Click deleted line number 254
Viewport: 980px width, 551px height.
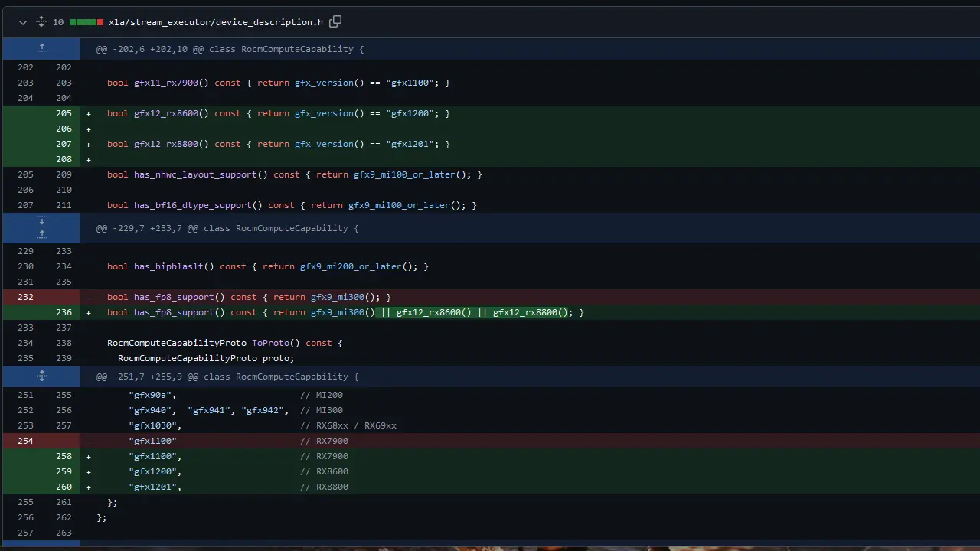tap(25, 441)
